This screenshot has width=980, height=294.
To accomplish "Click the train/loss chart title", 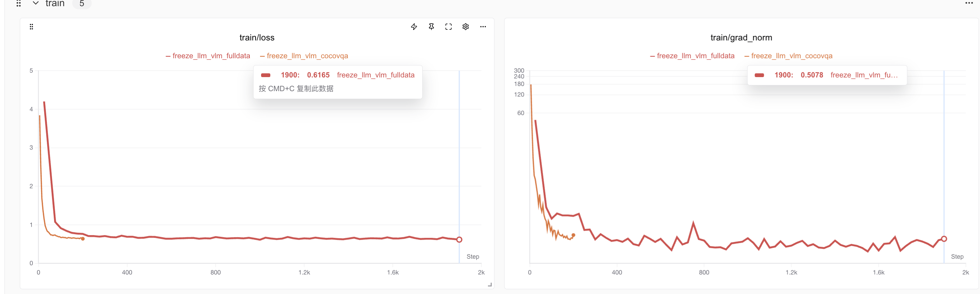I will pos(257,38).
